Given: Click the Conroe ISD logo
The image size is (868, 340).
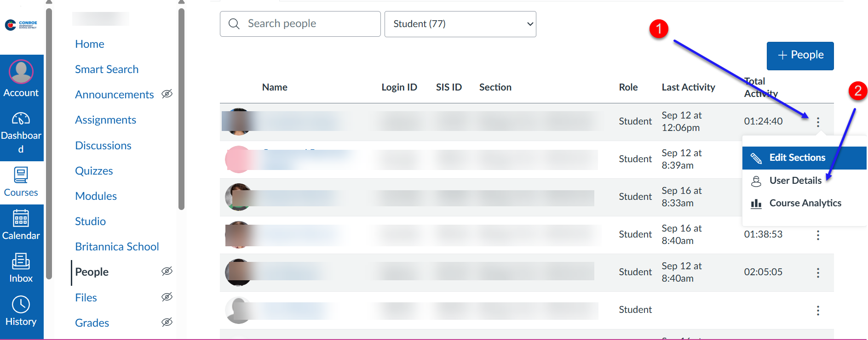Looking at the screenshot, I should tap(21, 24).
